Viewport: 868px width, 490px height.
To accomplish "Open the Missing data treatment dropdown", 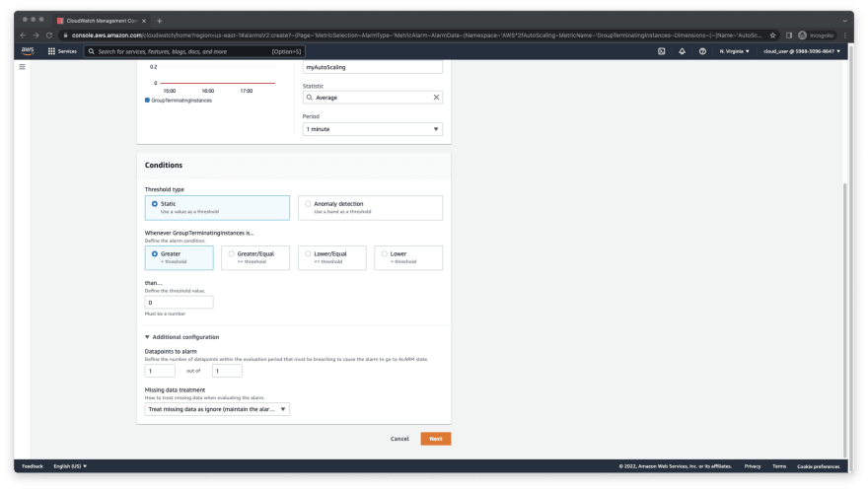I will coord(217,409).
